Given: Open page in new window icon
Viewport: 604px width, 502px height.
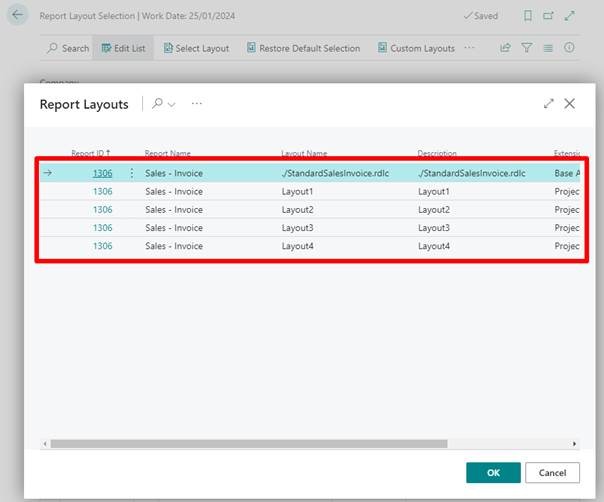Looking at the screenshot, I should tap(548, 16).
